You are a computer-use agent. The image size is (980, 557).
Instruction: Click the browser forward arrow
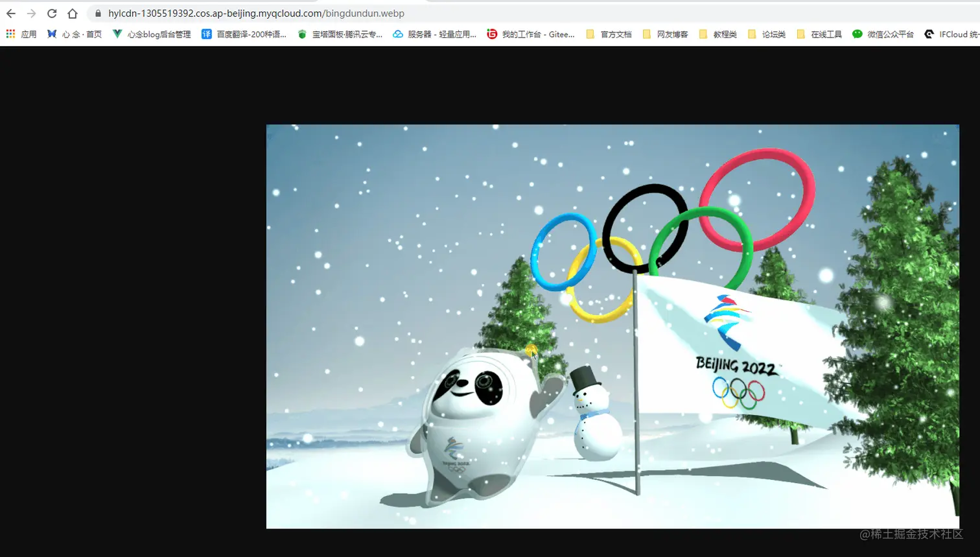31,14
